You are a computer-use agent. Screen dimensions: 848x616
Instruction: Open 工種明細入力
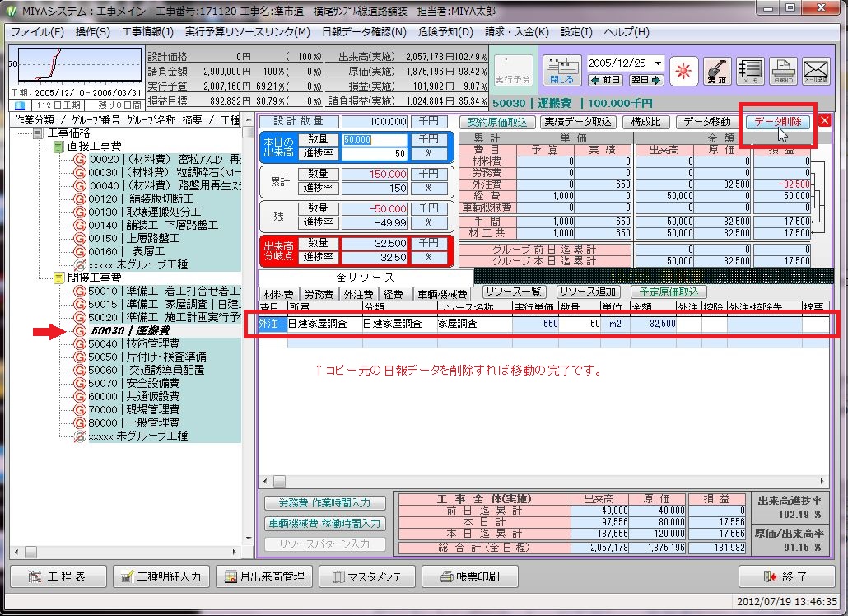161,576
